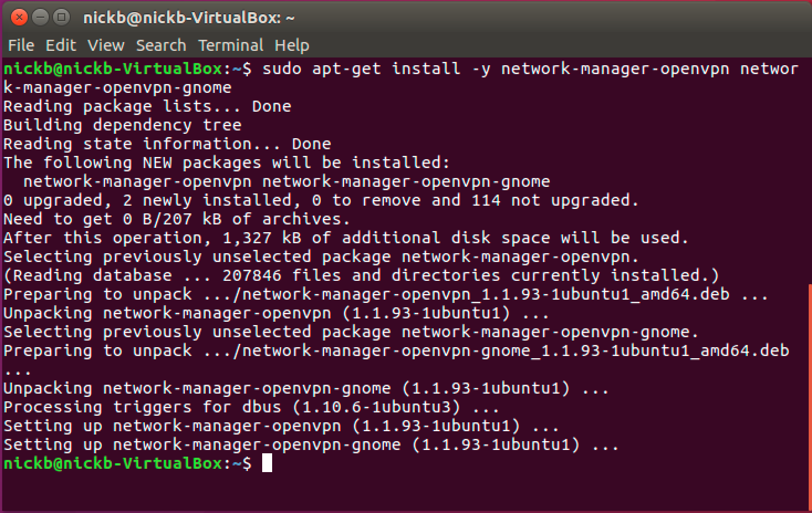Click the window title nickb@nickb-VirtualBox: ~

[189, 18]
